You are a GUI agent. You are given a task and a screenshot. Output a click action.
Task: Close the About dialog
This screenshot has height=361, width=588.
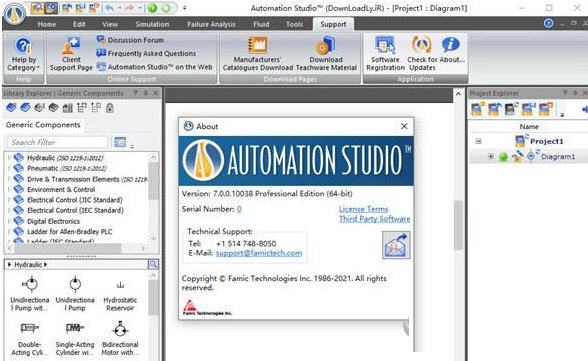click(404, 126)
